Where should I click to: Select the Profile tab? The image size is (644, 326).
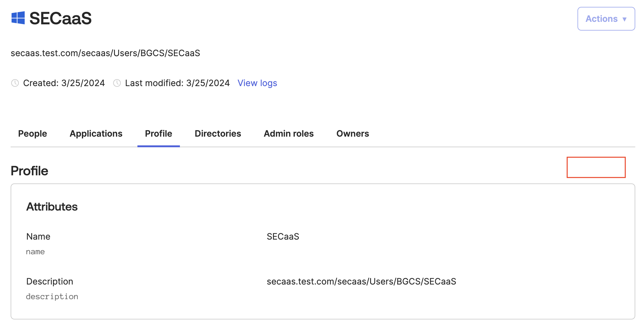click(x=158, y=134)
